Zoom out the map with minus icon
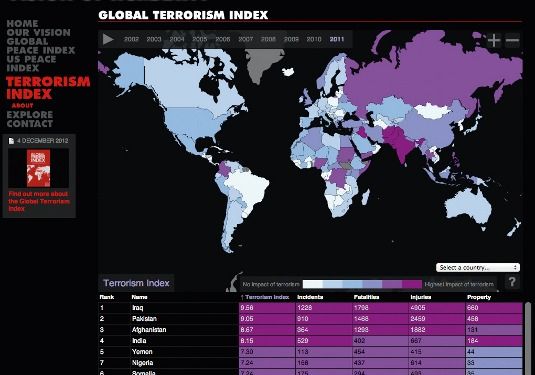The height and width of the screenshot is (375, 535). 512,40
